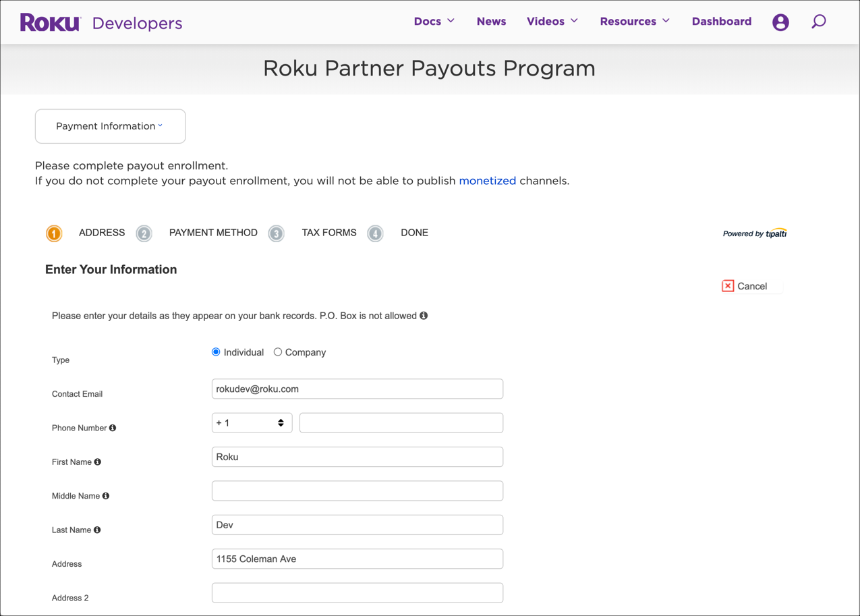The height and width of the screenshot is (616, 860).
Task: Click inside the Address 2 field
Action: click(357, 592)
